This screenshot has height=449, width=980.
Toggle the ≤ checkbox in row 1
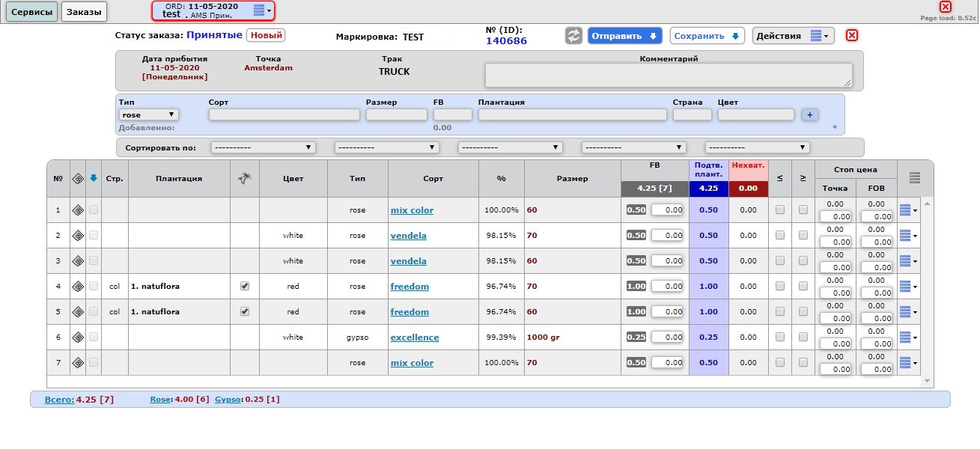click(780, 210)
